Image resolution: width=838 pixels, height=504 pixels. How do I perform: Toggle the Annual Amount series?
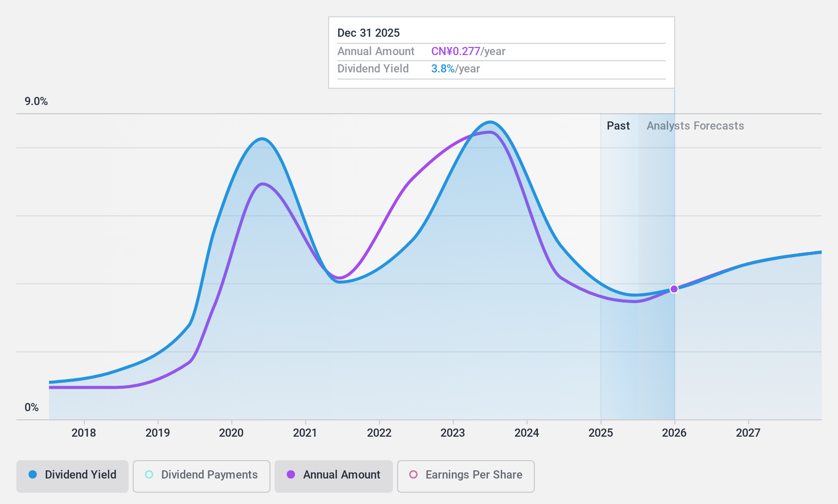pos(334,476)
